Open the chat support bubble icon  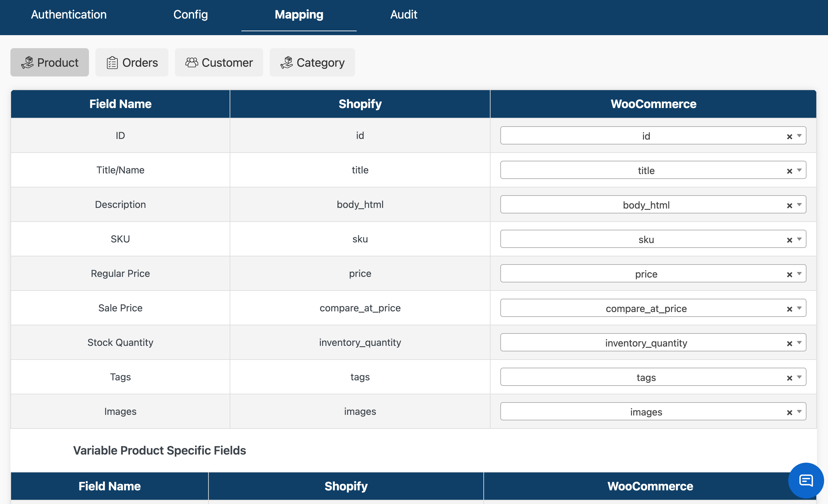click(x=806, y=480)
